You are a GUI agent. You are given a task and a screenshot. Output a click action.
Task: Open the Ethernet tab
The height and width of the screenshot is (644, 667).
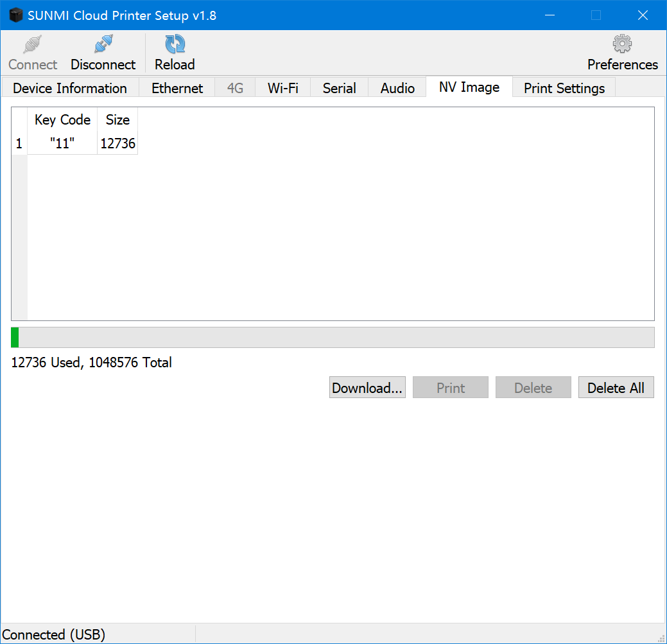point(177,88)
